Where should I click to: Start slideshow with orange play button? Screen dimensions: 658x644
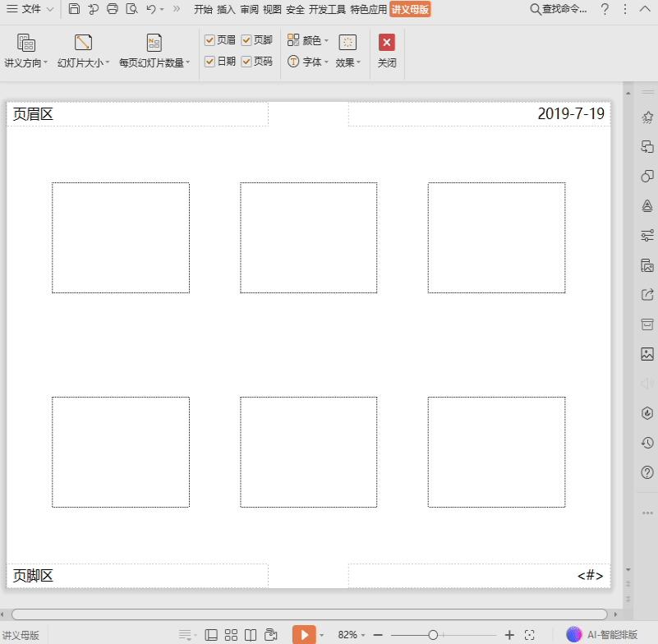point(304,635)
